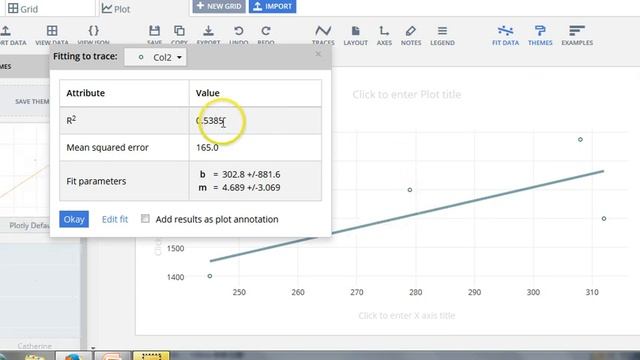This screenshot has height=360, width=640.
Task: Click the X axis title placeholder
Action: 407,316
